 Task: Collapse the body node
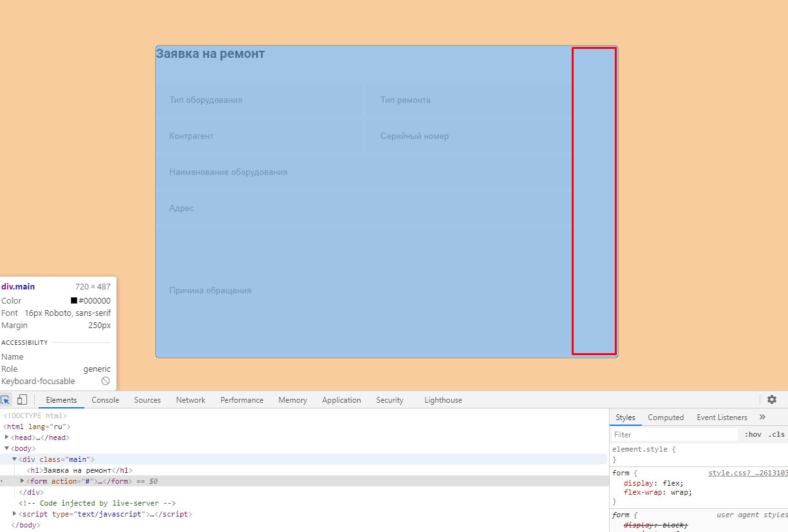click(6, 448)
